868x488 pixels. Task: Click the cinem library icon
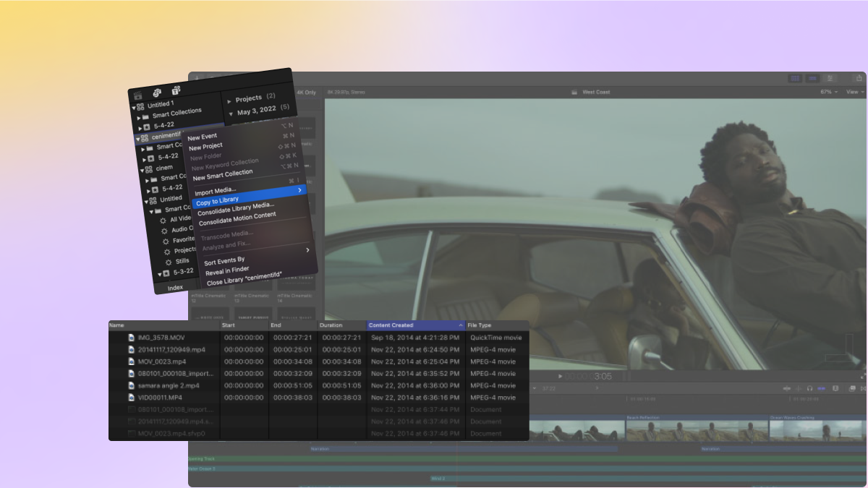click(149, 169)
